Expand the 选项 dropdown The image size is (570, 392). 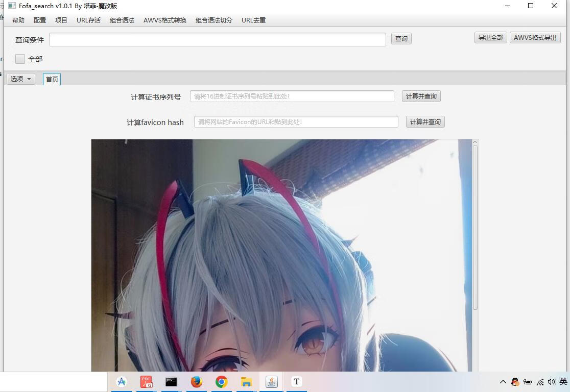click(21, 79)
